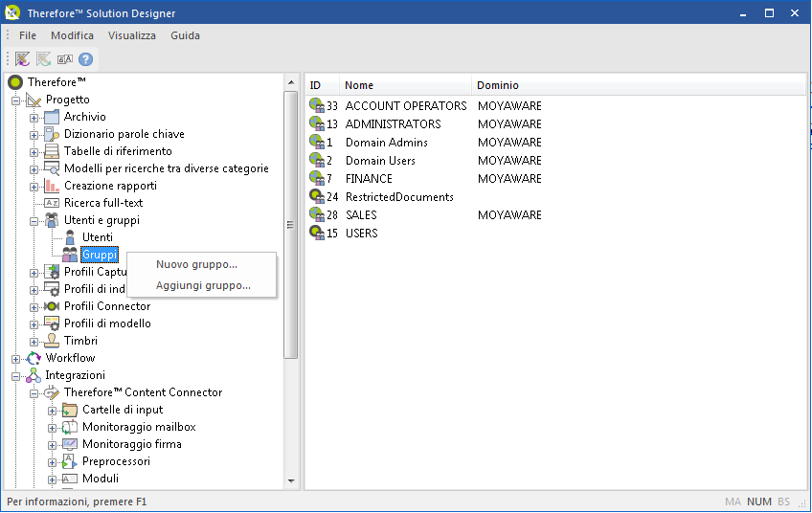Select the Monitoraggio firma tree item
Viewport: 812px width, 513px height.
pyautogui.click(x=131, y=444)
